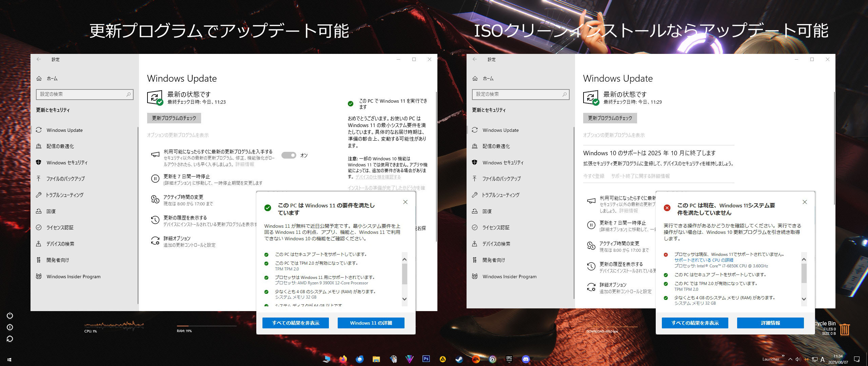Open ファイルのバックアップ in right window sidebar
The image size is (868, 366).
click(x=520, y=179)
